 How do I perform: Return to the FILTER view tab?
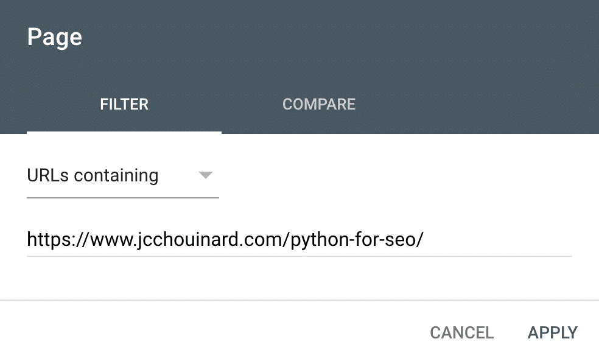124,104
